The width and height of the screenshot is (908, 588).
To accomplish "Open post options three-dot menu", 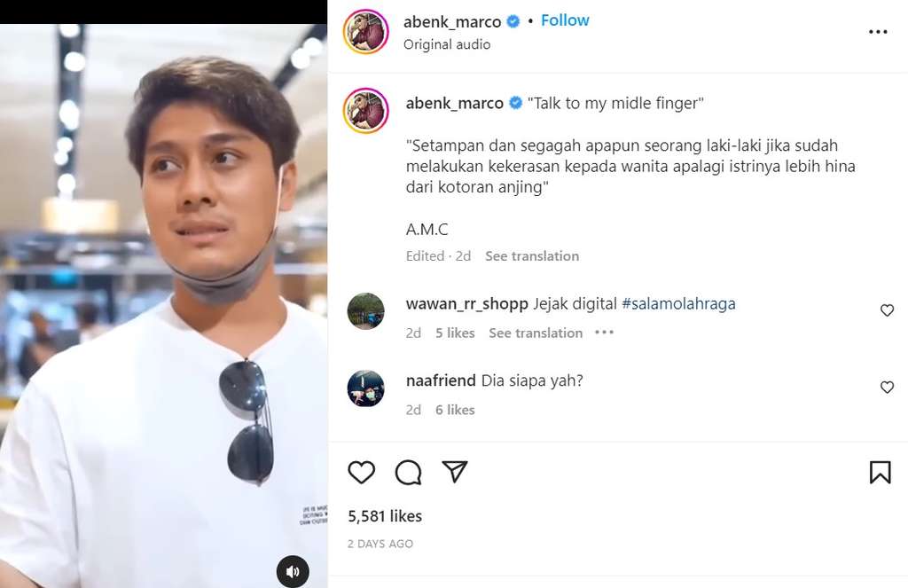I will (878, 32).
